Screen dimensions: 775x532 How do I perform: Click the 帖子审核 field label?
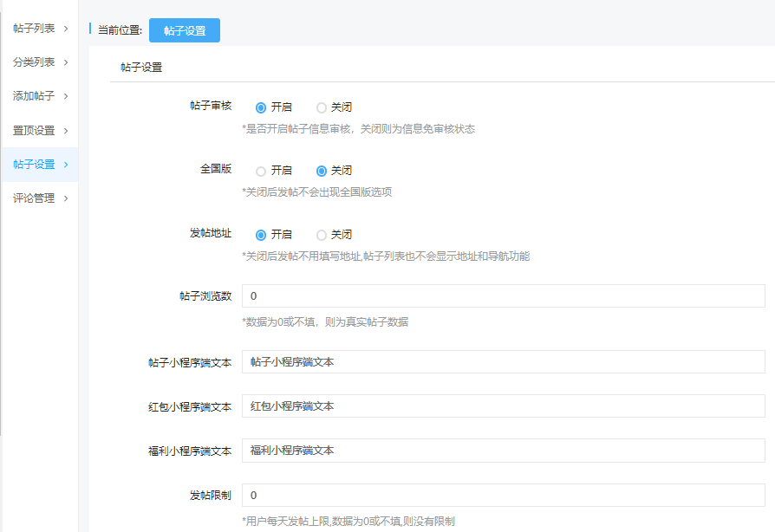[211, 106]
